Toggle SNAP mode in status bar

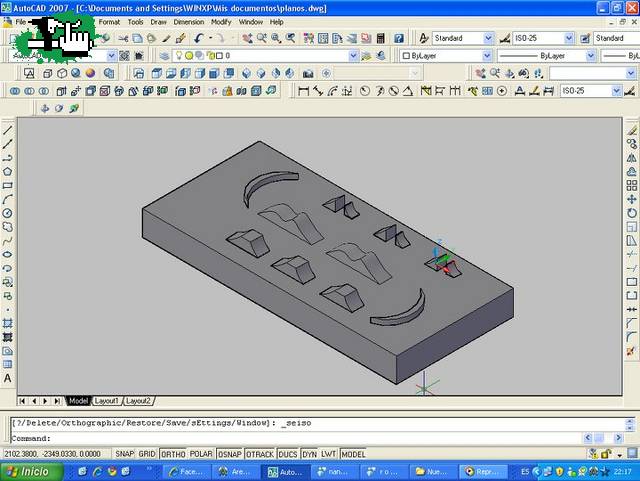coord(124,454)
